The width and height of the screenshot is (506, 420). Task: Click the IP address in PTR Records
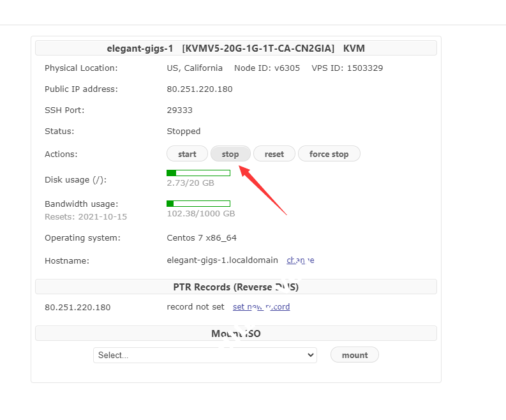[77, 308]
